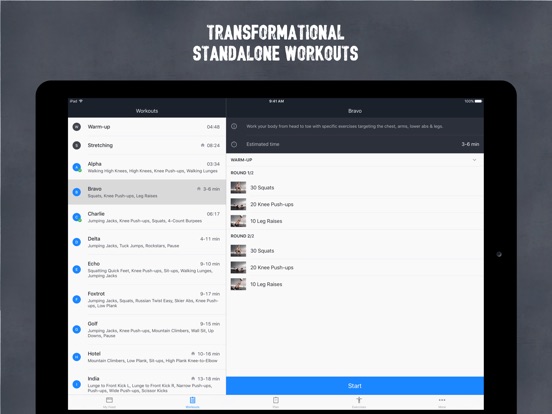The width and height of the screenshot is (552, 414).
Task: Open the Stretching workout
Action: (x=147, y=145)
